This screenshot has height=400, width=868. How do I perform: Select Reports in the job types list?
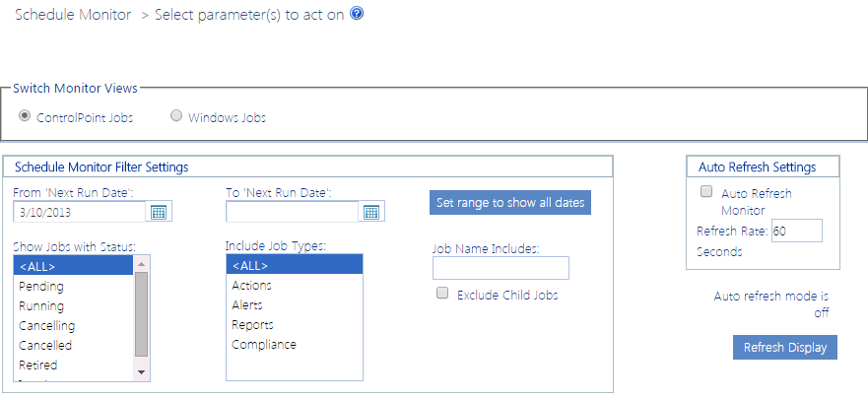coord(252,324)
